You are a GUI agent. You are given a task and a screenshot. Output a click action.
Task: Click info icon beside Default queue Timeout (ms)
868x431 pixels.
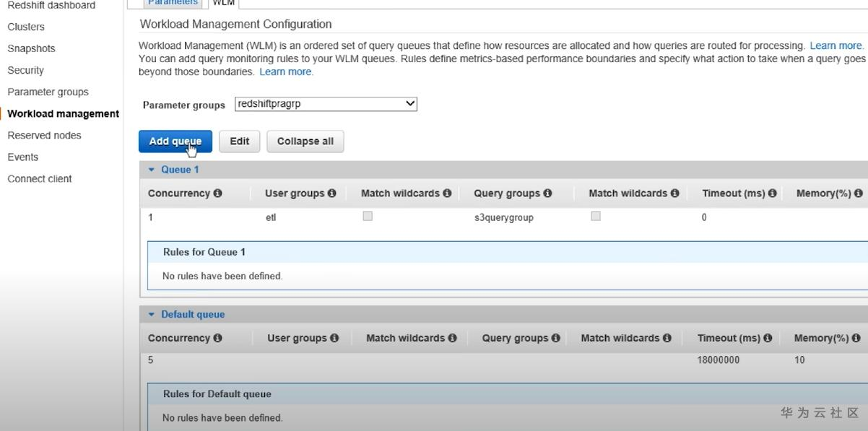(768, 338)
